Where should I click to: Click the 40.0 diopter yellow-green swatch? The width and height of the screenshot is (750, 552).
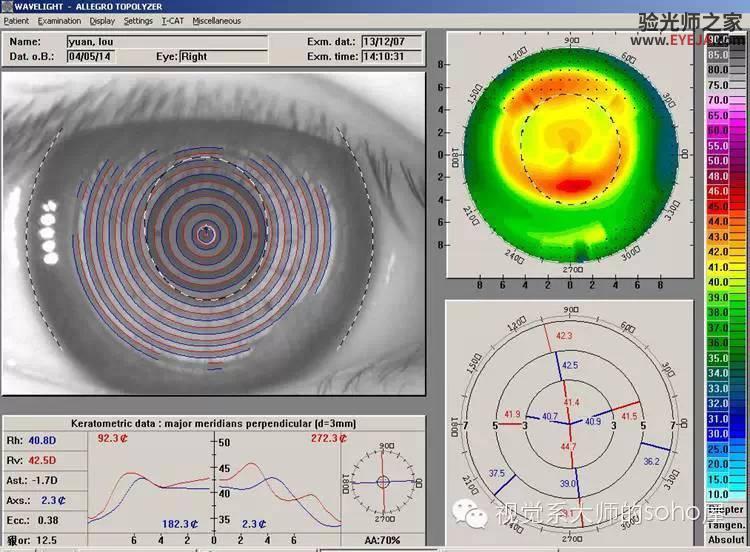[726, 282]
